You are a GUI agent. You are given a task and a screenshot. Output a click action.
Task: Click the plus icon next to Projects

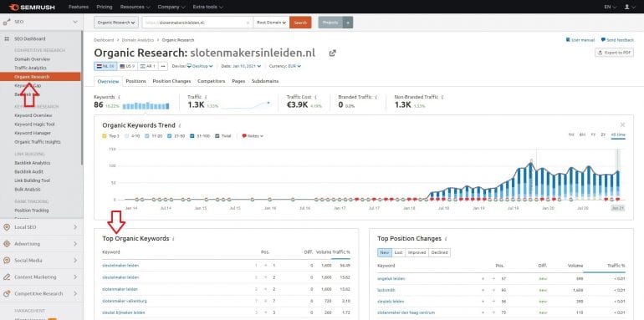click(x=347, y=23)
